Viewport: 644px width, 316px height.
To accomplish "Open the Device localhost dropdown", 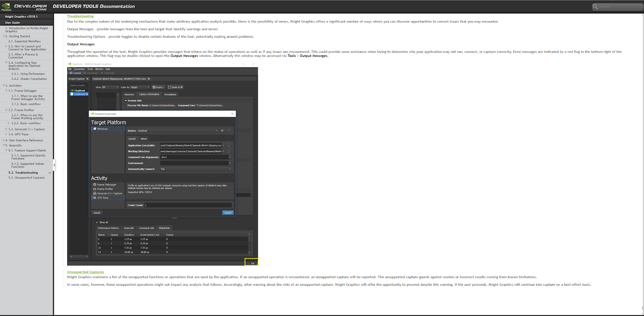I will click(178, 131).
